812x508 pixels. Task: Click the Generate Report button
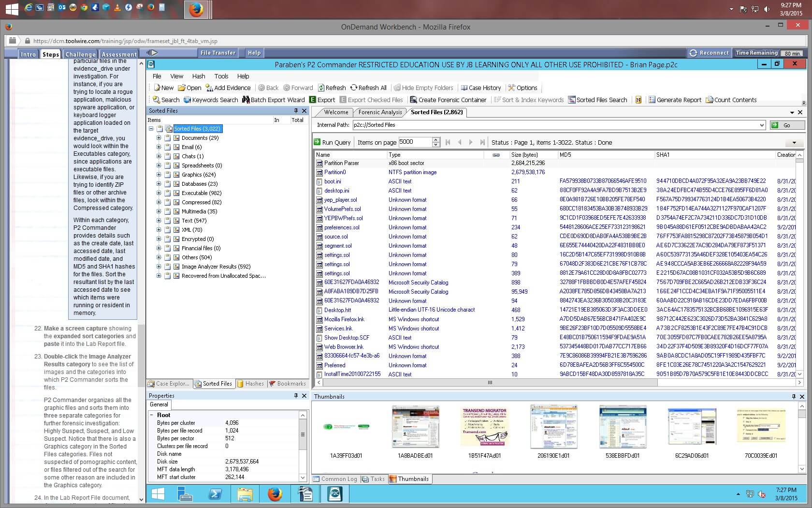click(675, 100)
